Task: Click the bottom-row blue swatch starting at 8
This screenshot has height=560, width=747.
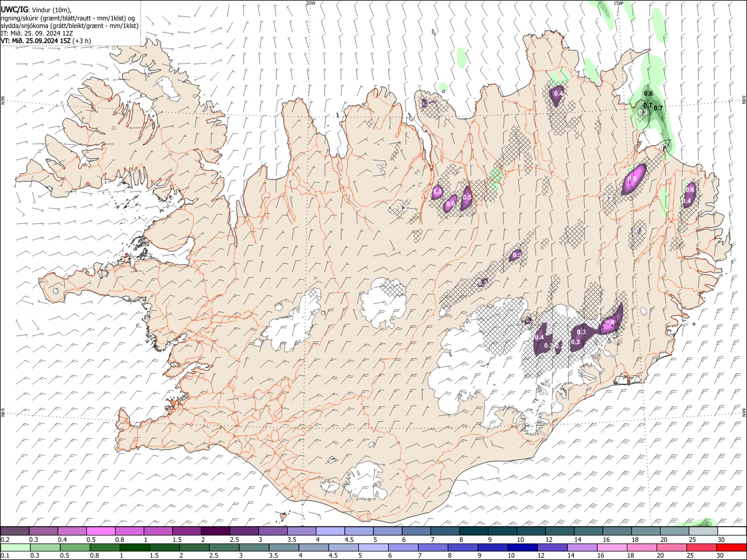Action: coord(463,548)
